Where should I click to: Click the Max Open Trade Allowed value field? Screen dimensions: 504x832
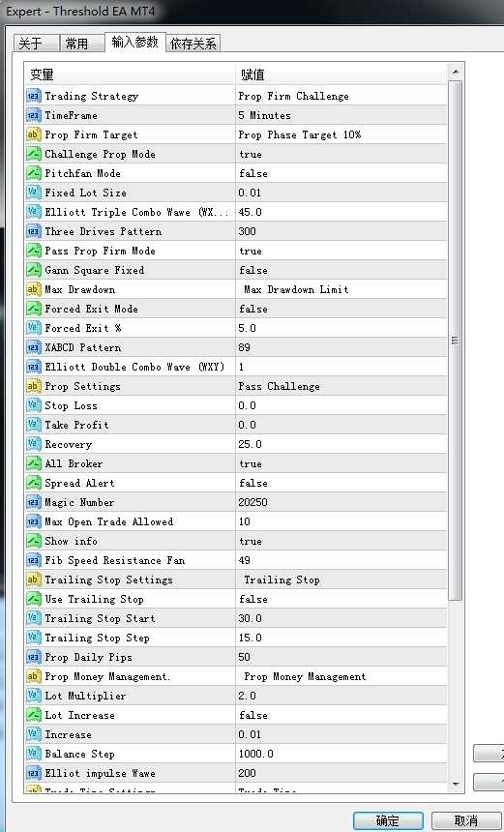click(341, 521)
